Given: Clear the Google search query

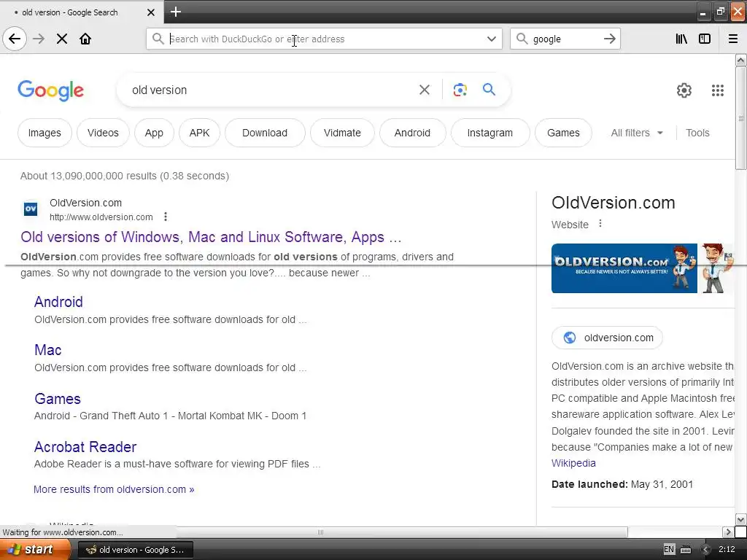Looking at the screenshot, I should point(425,90).
